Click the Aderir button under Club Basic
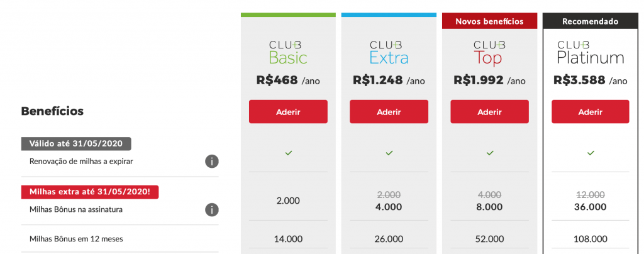 coord(288,112)
